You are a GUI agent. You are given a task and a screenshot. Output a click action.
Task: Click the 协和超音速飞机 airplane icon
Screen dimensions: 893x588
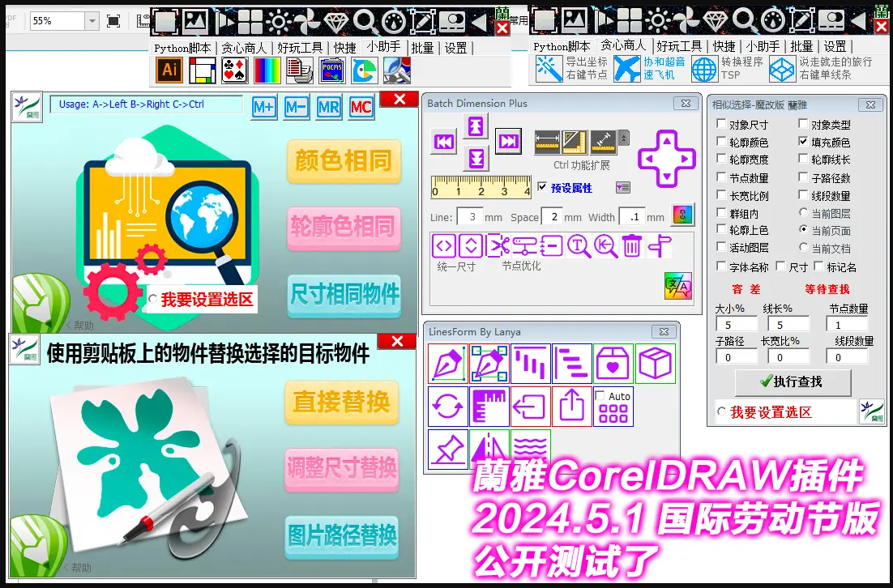[x=627, y=69]
